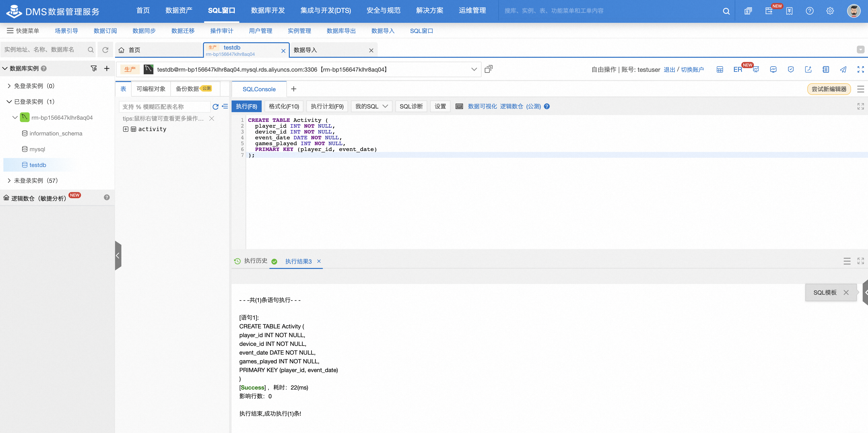Click the filter instances icon
The height and width of the screenshot is (433, 868).
(94, 68)
